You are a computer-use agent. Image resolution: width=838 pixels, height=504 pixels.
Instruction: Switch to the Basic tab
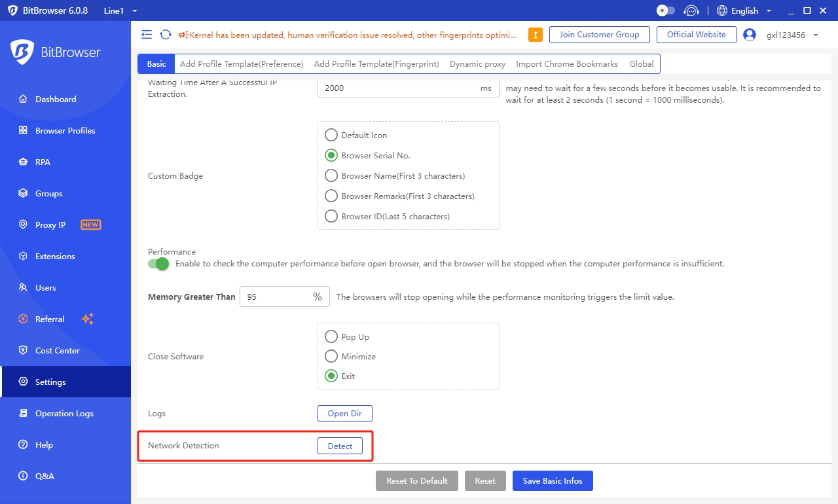156,64
